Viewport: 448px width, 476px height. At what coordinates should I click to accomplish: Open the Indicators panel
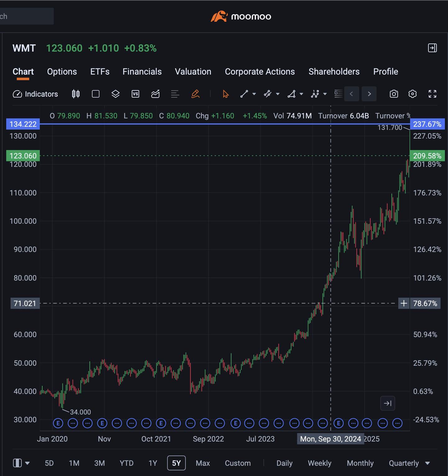(x=35, y=94)
